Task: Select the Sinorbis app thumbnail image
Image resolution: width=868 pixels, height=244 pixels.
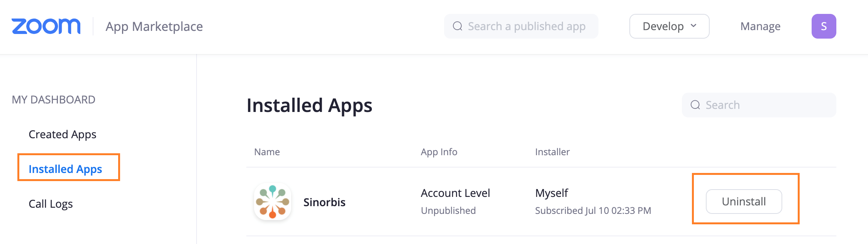Action: click(273, 201)
